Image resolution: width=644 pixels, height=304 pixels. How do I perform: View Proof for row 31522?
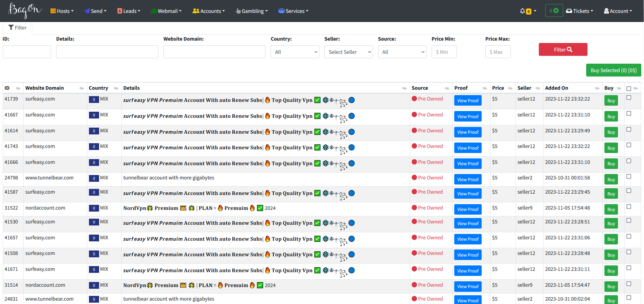tap(468, 209)
